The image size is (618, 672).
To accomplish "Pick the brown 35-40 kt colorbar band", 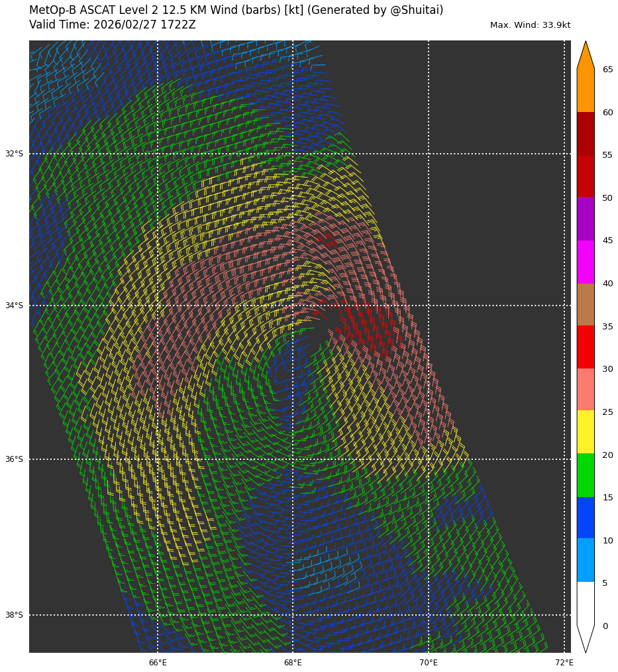I will 586,304.
